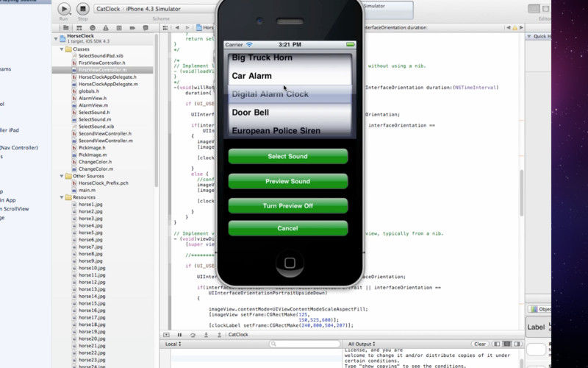Open the All Output console dropdown
This screenshot has width=588, height=368.
[x=362, y=344]
